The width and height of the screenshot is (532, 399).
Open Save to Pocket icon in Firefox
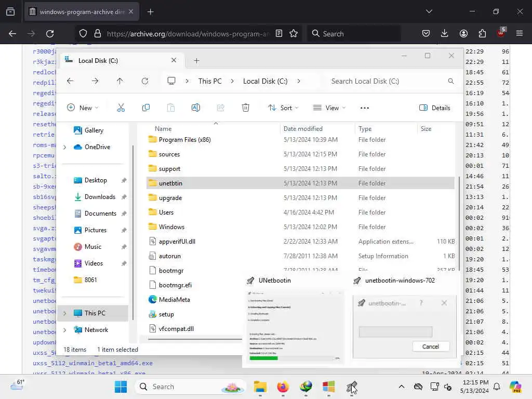click(426, 33)
